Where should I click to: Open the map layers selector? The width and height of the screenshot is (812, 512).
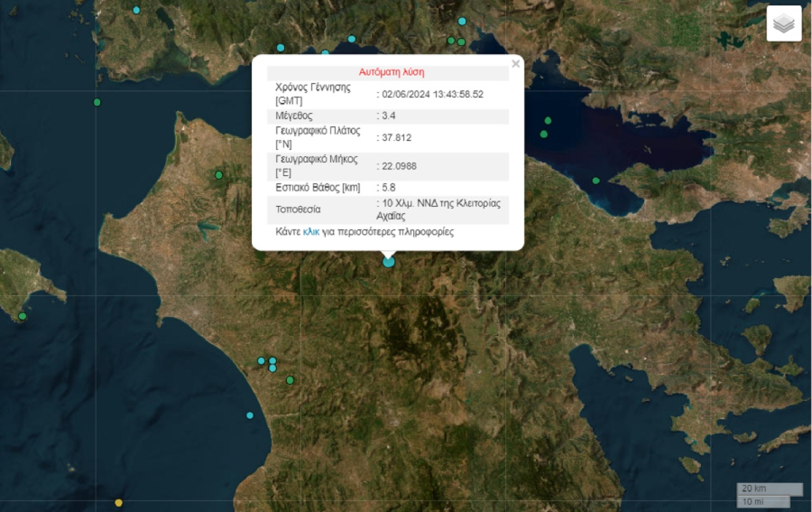(784, 23)
